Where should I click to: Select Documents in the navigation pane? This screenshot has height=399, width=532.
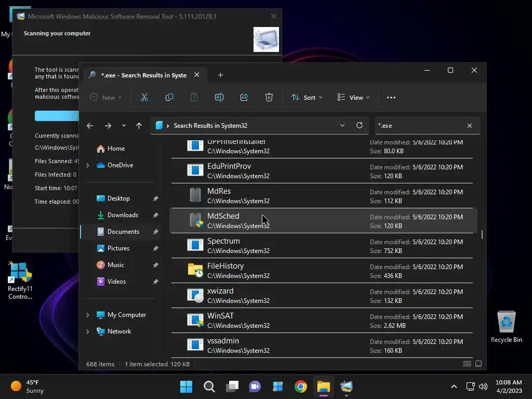(121, 232)
